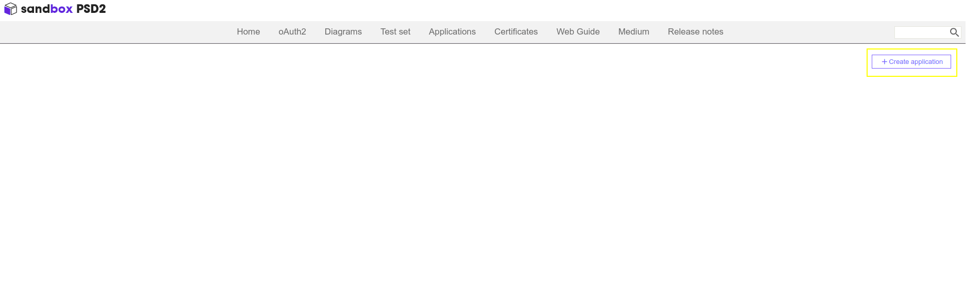Open the Test set page
This screenshot has width=980, height=297.
395,32
